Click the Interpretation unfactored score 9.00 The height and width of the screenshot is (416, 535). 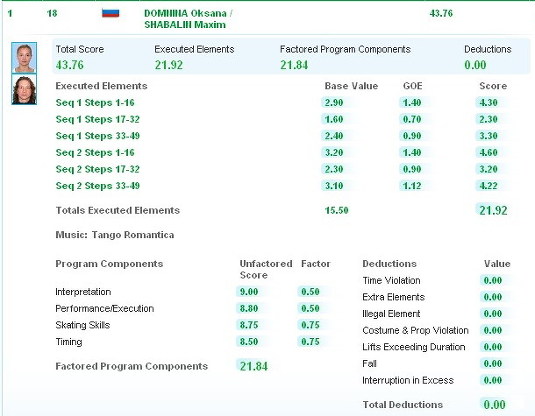click(x=249, y=292)
